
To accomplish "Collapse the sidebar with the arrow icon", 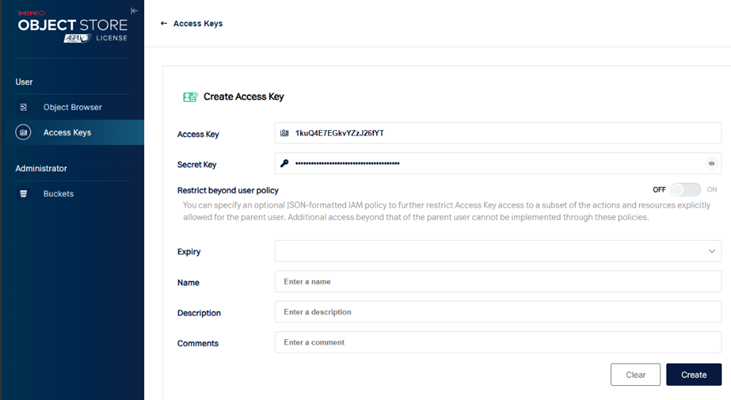I will click(134, 11).
